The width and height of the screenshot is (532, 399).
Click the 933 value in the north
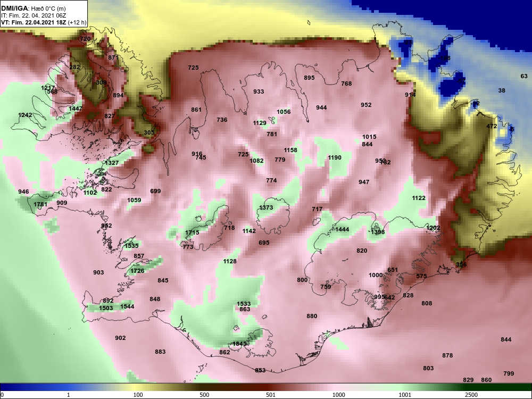coord(259,92)
